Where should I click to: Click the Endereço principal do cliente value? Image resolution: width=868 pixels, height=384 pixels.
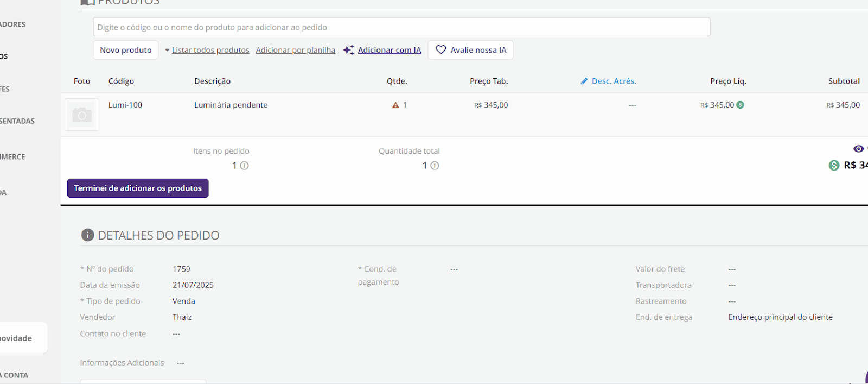780,317
